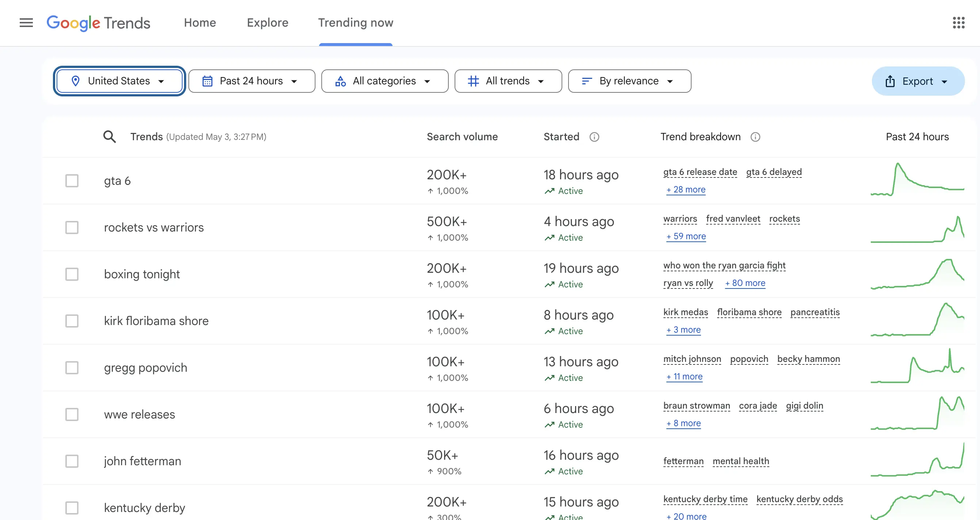
Task: Check the gta 6 row checkbox
Action: pyautogui.click(x=72, y=181)
